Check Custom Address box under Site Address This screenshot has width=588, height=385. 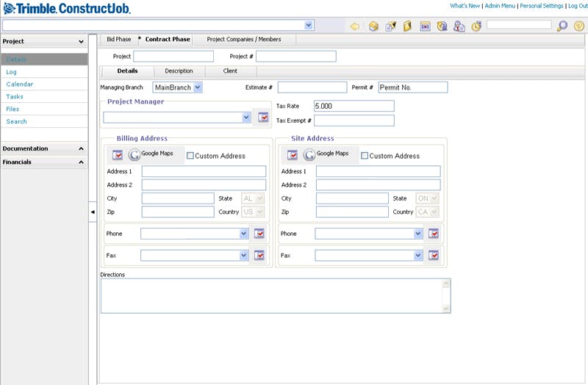pos(365,156)
